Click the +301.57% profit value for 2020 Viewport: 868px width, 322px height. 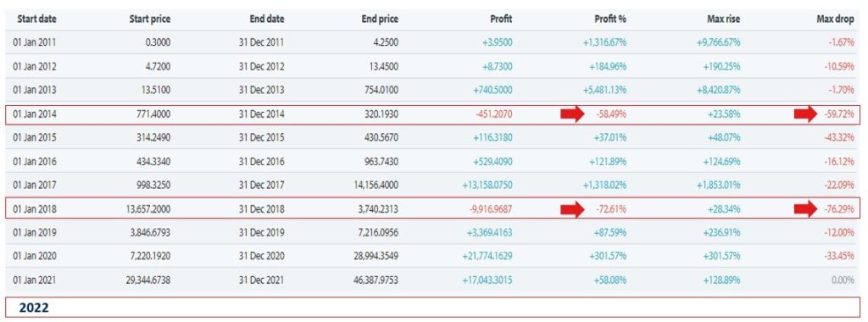tap(610, 257)
